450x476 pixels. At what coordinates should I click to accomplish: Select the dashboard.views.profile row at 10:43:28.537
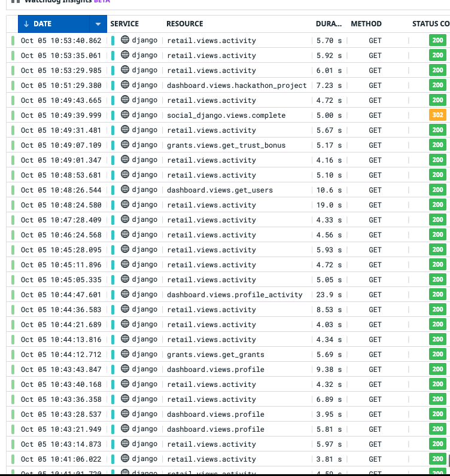(228, 414)
